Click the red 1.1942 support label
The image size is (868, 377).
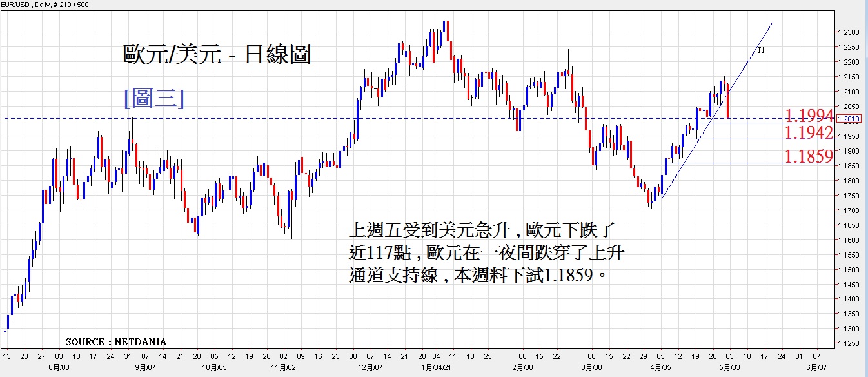(x=809, y=133)
